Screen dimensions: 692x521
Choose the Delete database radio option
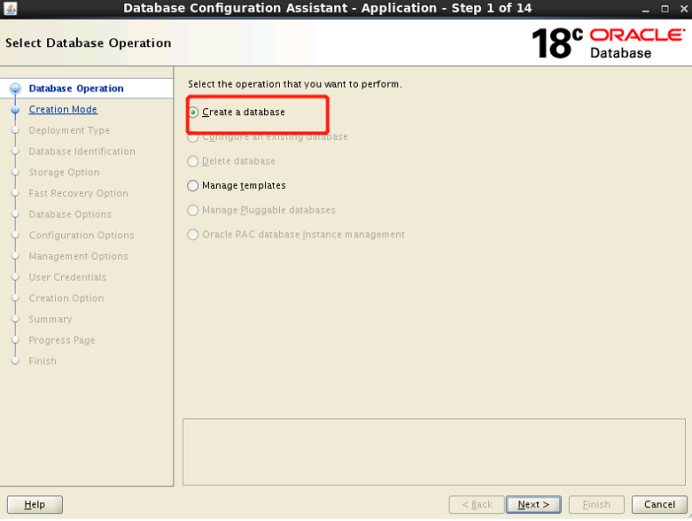193,161
